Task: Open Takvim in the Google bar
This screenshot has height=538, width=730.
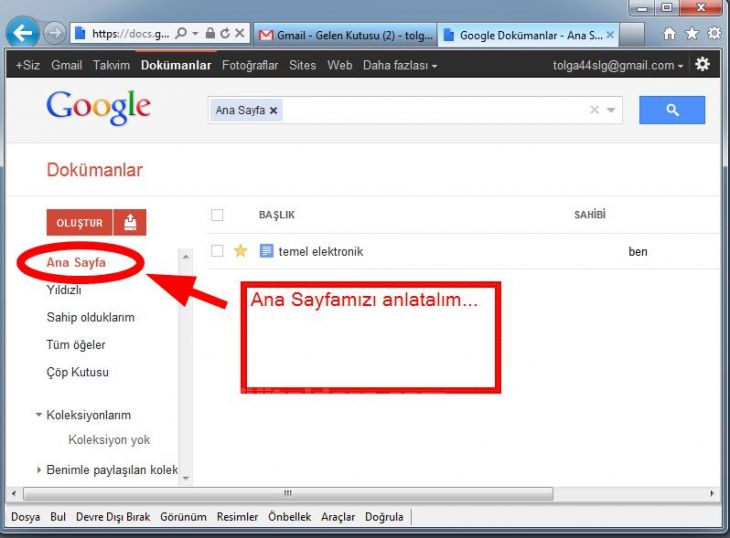Action: (111, 65)
